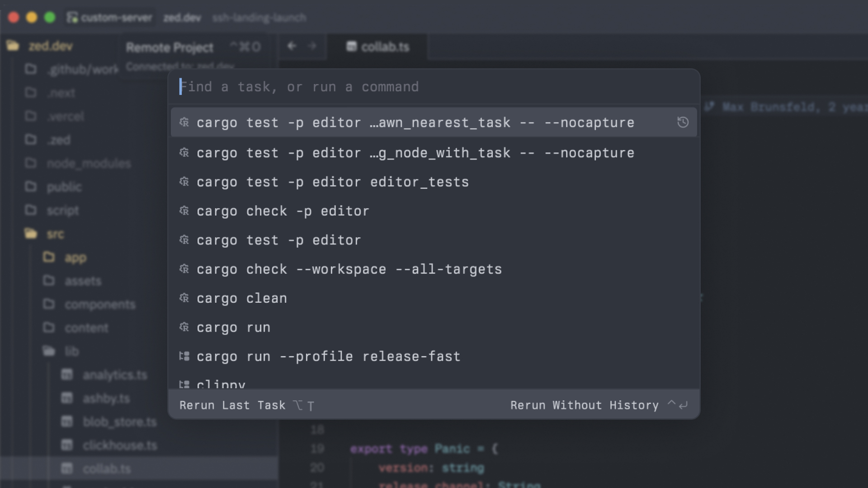Switch to the collab.ts tab
The height and width of the screenshot is (488, 868).
(x=384, y=47)
